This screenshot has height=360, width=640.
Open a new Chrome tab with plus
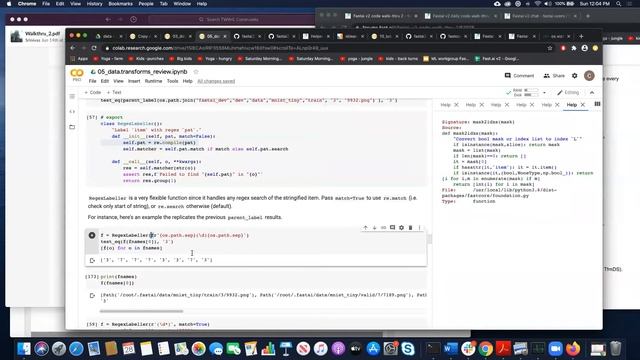click(581, 36)
